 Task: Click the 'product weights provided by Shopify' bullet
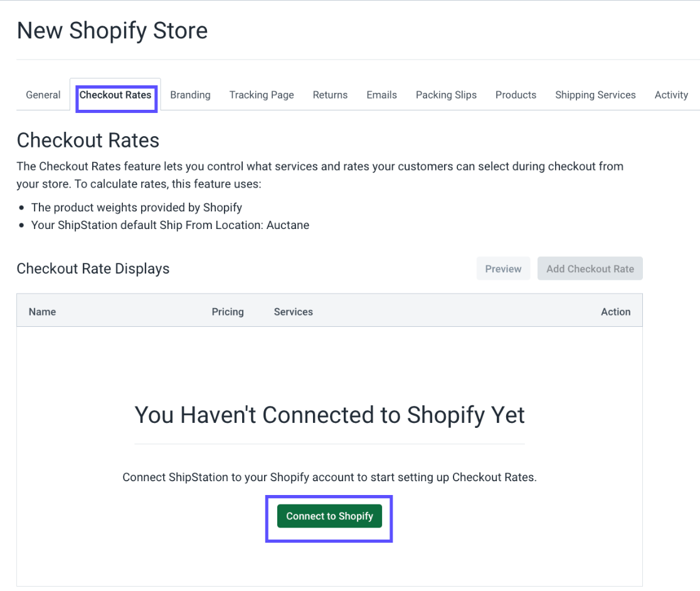tap(137, 208)
